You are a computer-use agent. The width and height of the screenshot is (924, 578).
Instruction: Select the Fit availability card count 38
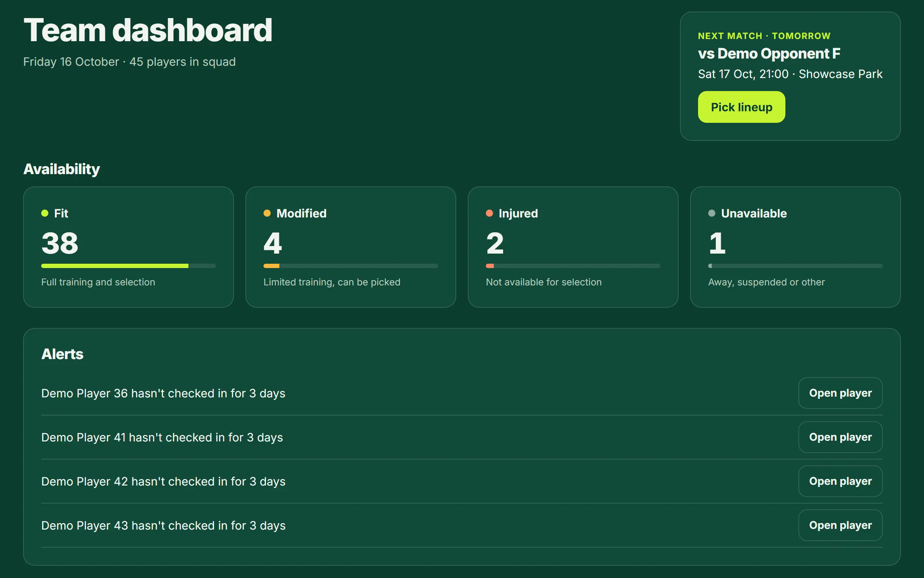coord(60,243)
